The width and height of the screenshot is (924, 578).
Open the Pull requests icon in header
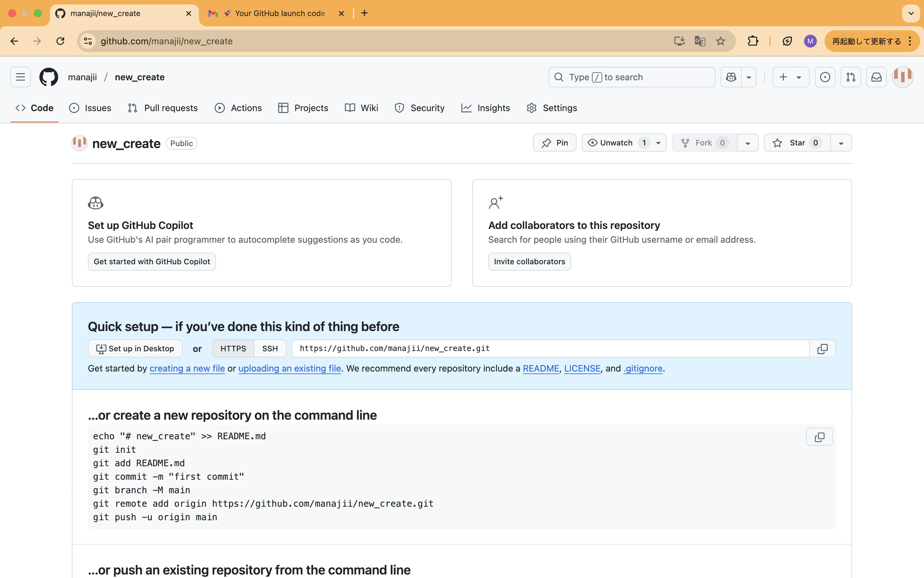tap(851, 77)
